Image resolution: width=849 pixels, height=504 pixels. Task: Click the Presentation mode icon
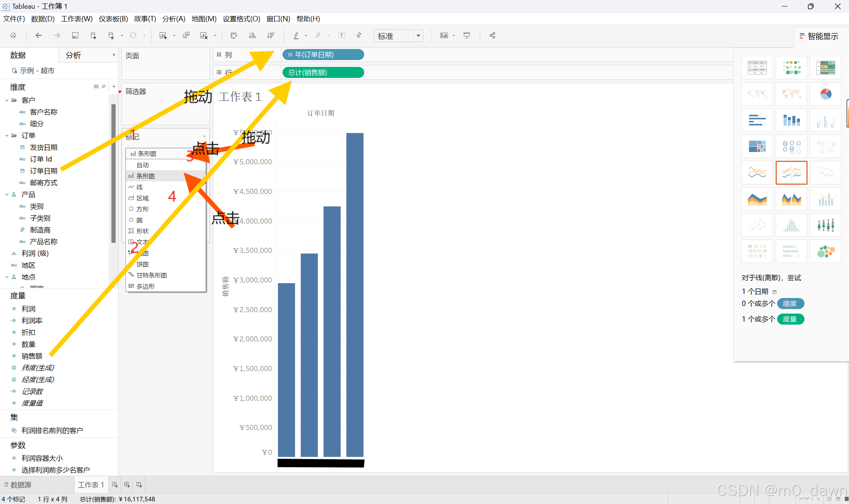tap(467, 35)
